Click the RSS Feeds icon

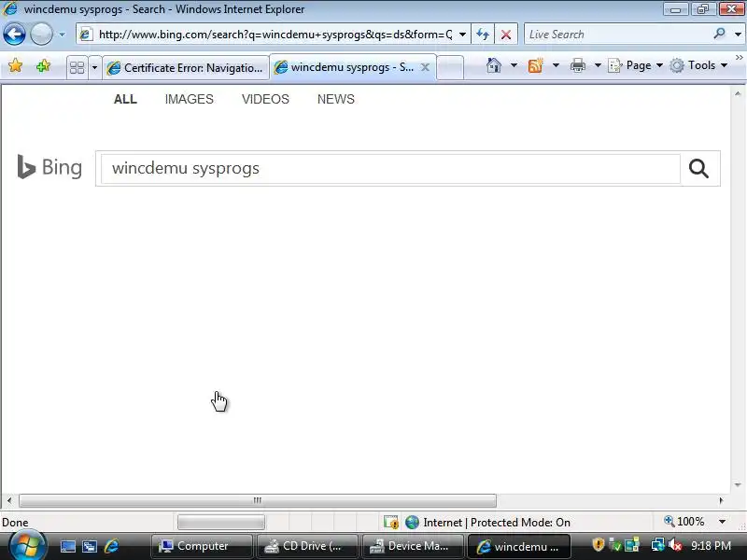tap(535, 65)
